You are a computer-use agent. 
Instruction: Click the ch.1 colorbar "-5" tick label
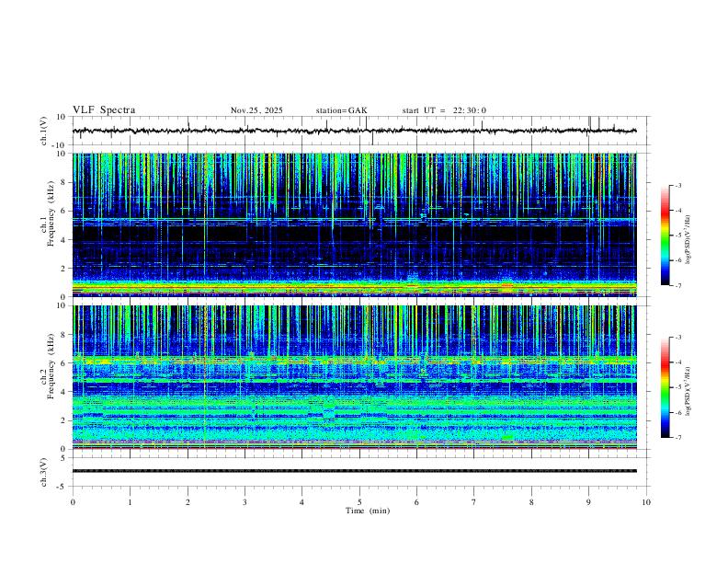[x=678, y=236]
